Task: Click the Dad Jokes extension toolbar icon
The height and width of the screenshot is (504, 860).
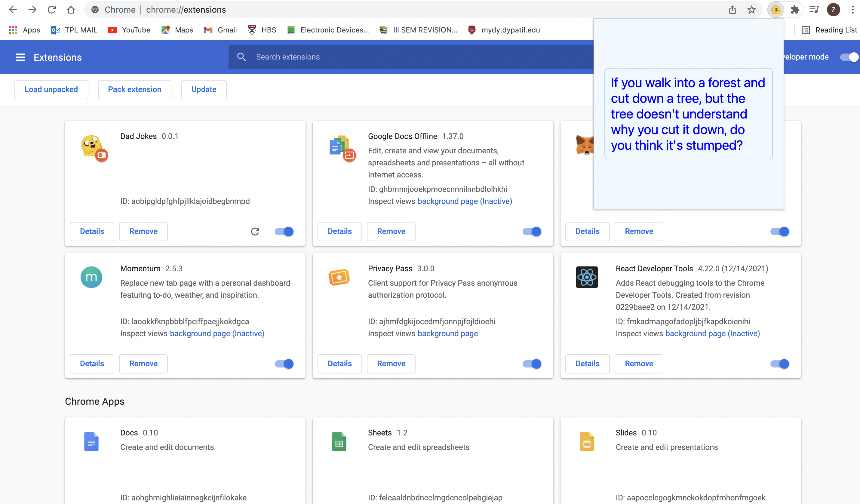Action: 776,10
